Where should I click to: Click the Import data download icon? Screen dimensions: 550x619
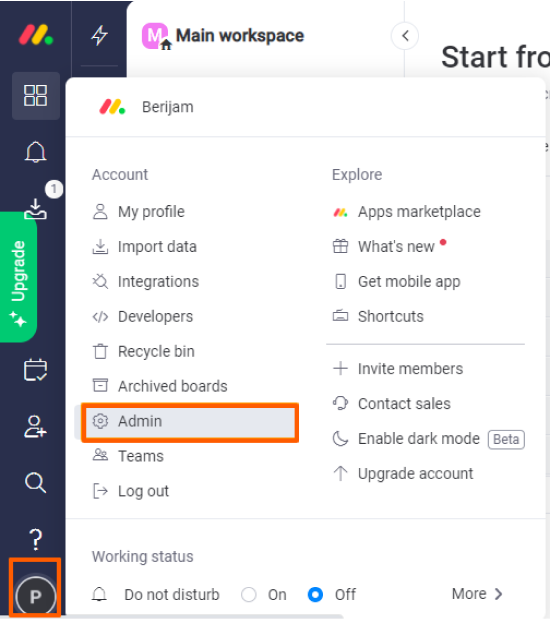pos(100,247)
